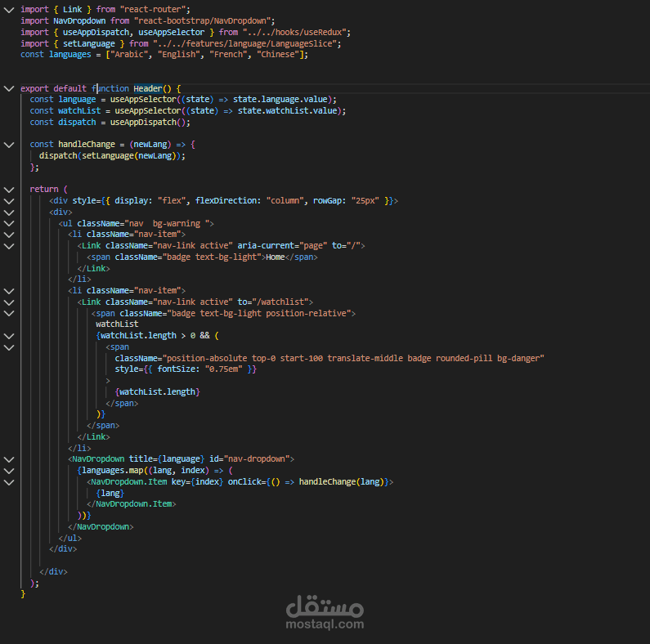The width and height of the screenshot is (650, 644).
Task: Click the "nav bg-warning " className string
Action: pos(167,223)
